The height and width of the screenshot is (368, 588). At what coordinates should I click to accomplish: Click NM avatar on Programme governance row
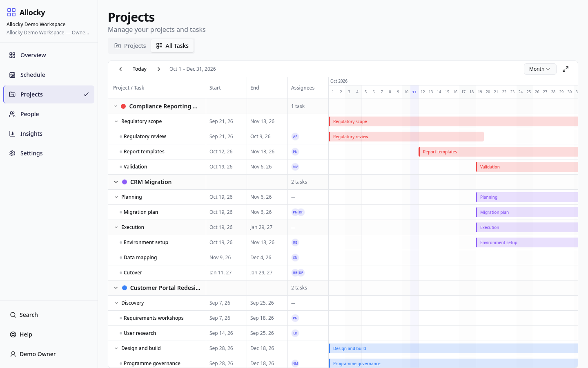point(295,364)
